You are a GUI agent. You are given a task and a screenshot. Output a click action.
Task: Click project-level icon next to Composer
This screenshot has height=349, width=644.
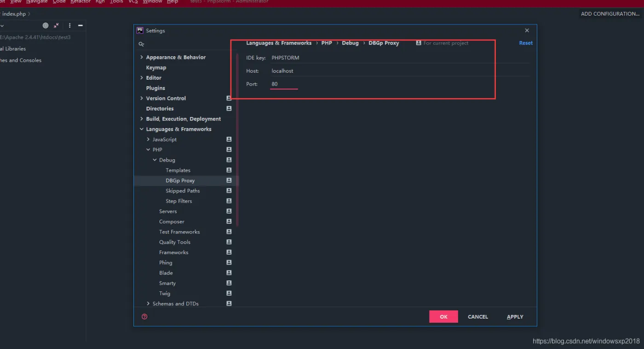tap(229, 221)
